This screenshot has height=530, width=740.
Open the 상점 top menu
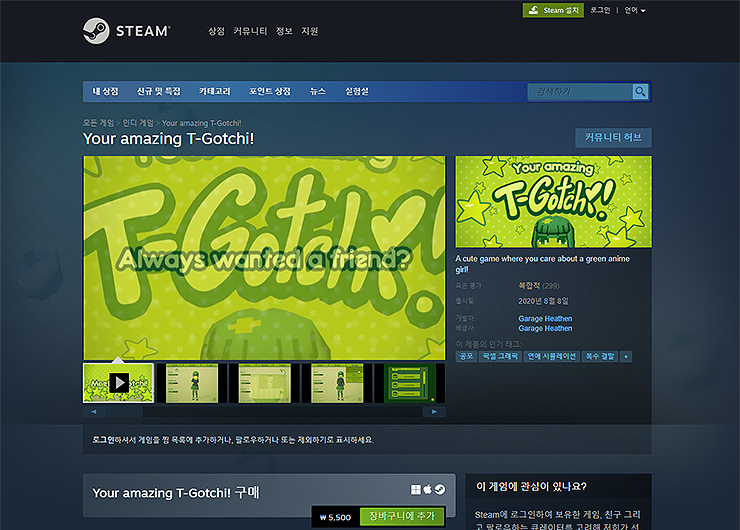(216, 31)
